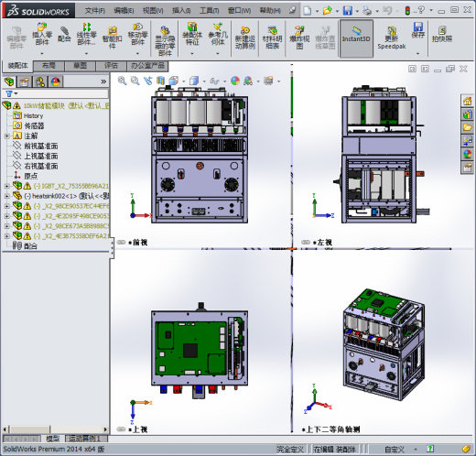The height and width of the screenshot is (456, 476).
Task: Select the 右视基准面 (Right Plane) tree item
Action: pos(41,166)
